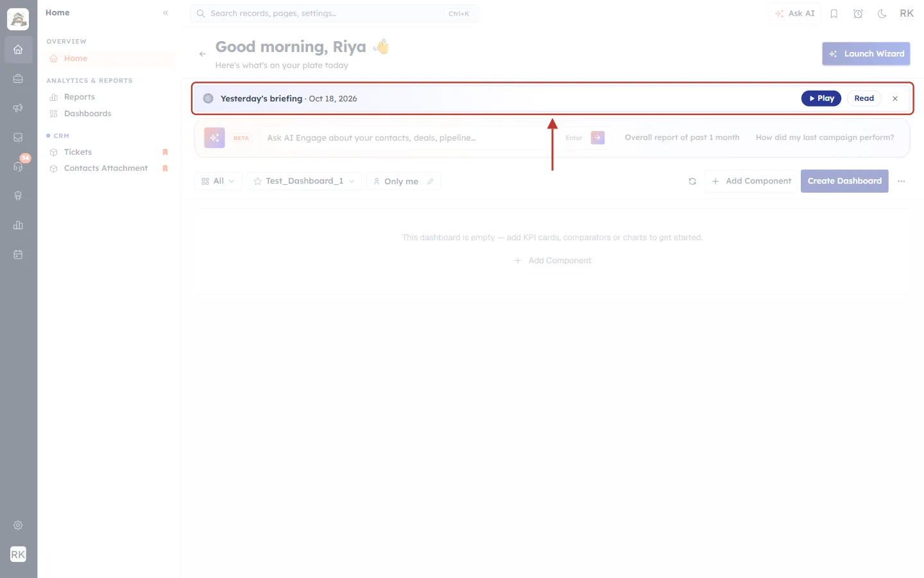This screenshot has height=578, width=924.
Task: Open the megaphone campaigns icon in left rail
Action: 18,108
